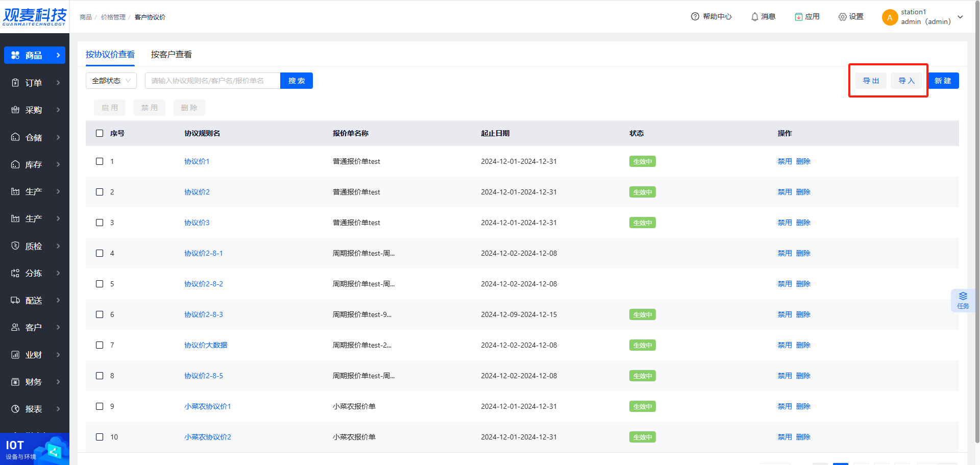Open the 分拣 sidebar icon

[15, 273]
